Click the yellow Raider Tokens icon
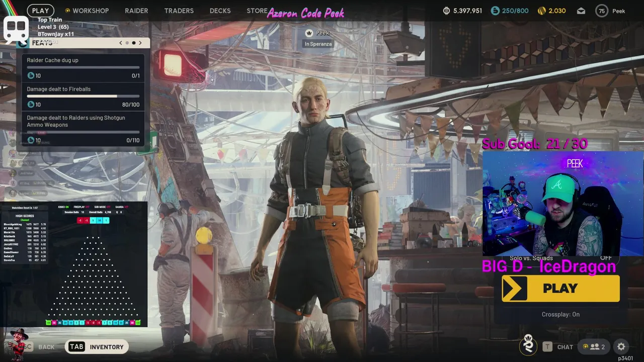The height and width of the screenshot is (362, 644). click(542, 11)
